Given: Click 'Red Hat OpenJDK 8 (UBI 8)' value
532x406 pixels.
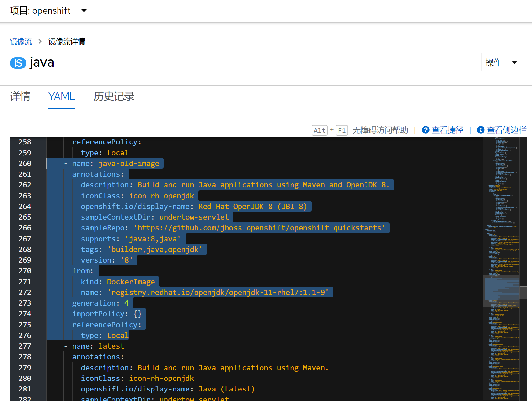Looking at the screenshot, I should coord(253,207).
